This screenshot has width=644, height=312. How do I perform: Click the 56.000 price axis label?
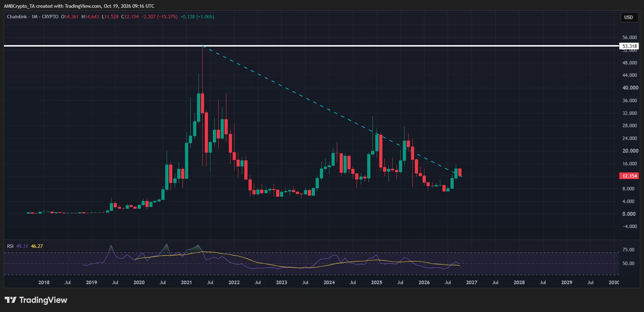pyautogui.click(x=630, y=37)
